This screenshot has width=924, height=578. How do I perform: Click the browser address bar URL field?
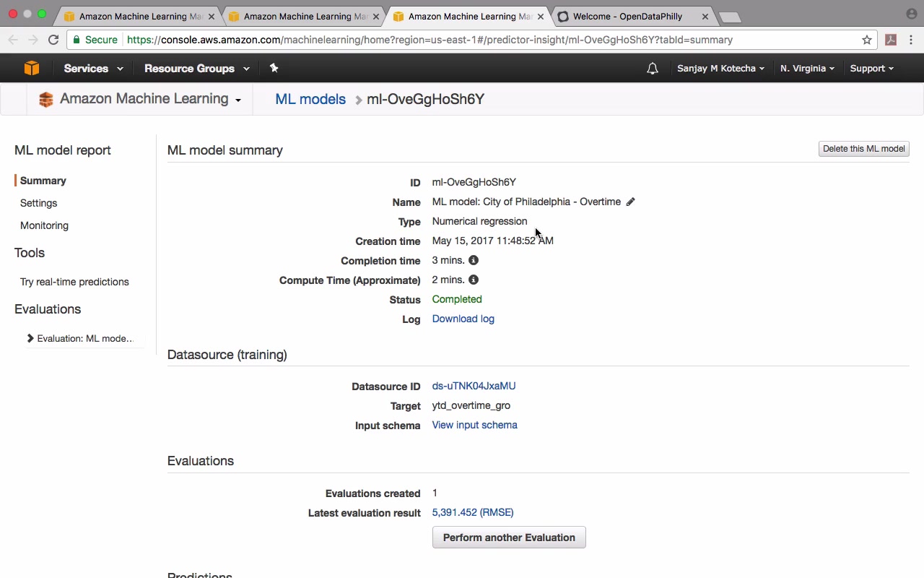pos(433,40)
